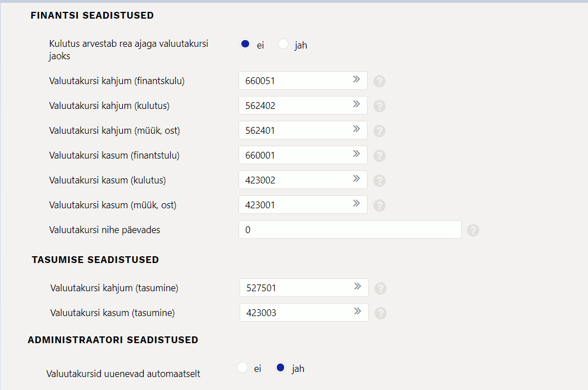Click help icon for Valuutakursi kasum (tasumine)
Image resolution: width=588 pixels, height=390 pixels.
pyautogui.click(x=381, y=313)
